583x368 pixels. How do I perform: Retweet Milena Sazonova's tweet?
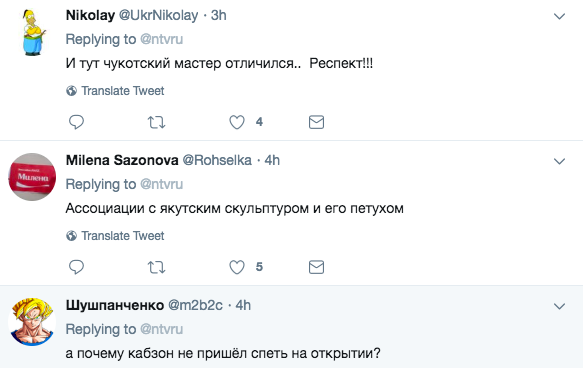pos(157,267)
